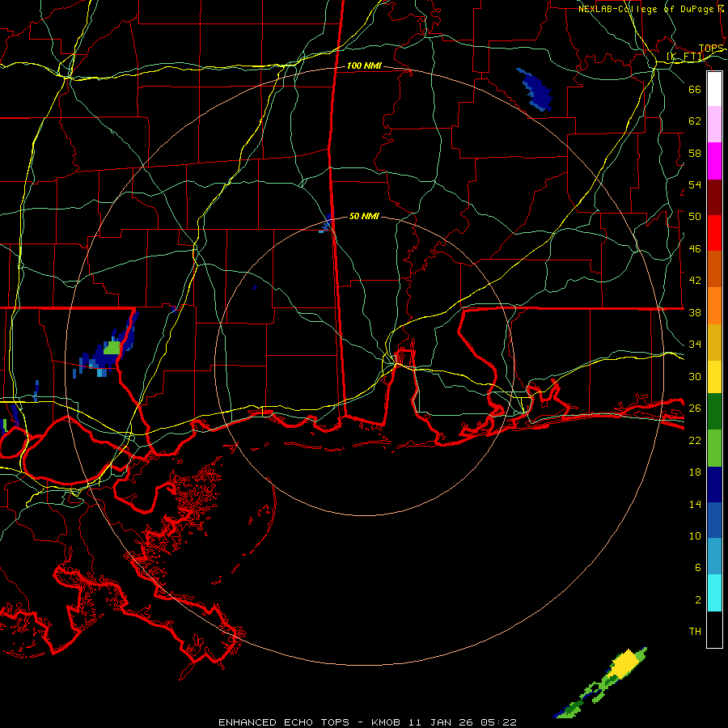The height and width of the screenshot is (728, 728).
Task: Click the '50 NMI' range ring label
Action: pyautogui.click(x=364, y=216)
